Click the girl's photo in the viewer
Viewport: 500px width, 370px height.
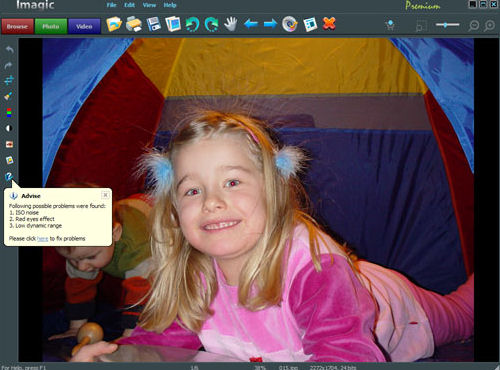[x=258, y=200]
